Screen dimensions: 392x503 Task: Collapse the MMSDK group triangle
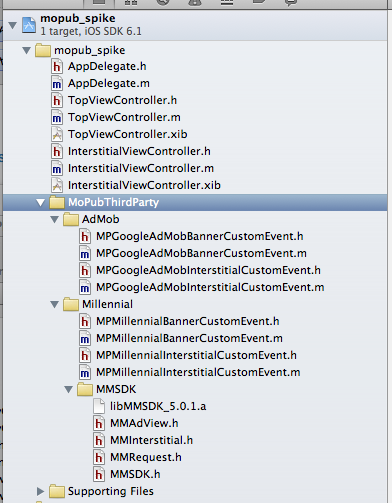(69, 389)
